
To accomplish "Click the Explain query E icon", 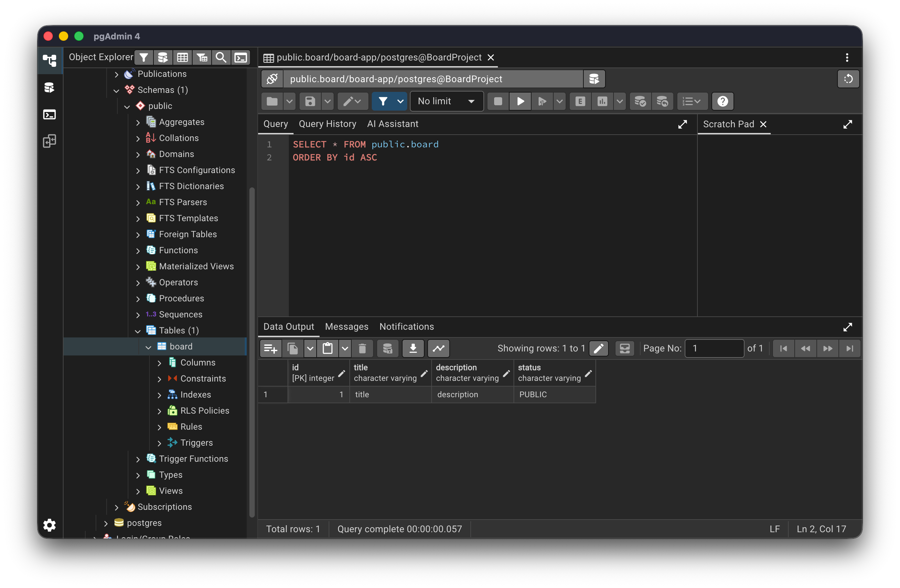I will pyautogui.click(x=580, y=101).
